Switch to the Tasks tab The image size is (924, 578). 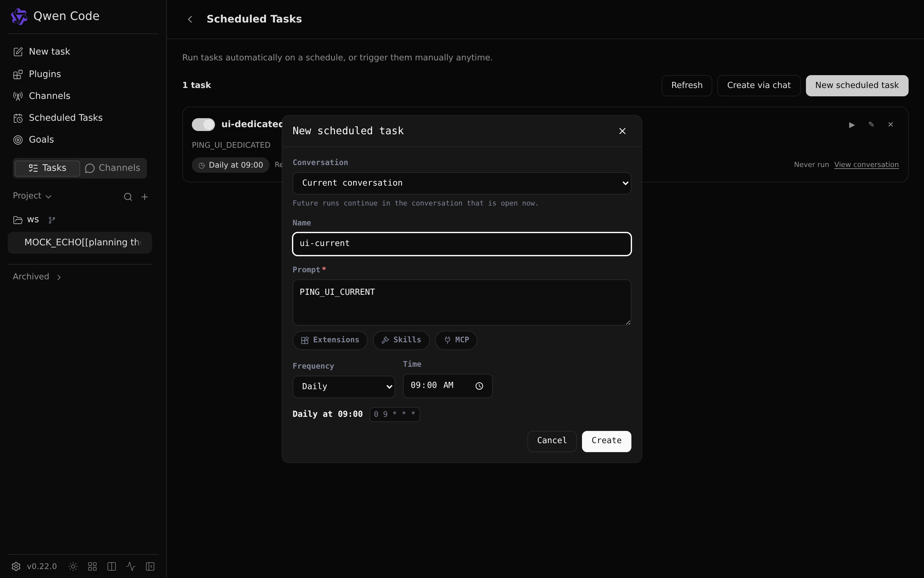click(x=47, y=168)
